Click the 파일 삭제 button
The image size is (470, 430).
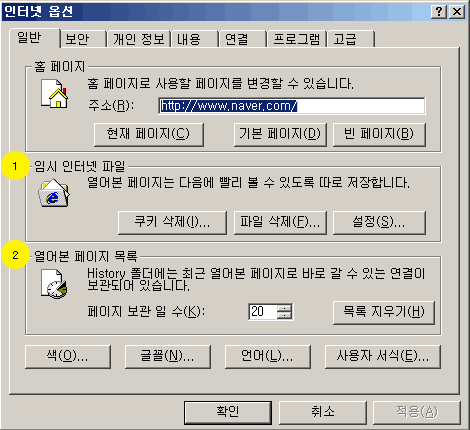280,222
